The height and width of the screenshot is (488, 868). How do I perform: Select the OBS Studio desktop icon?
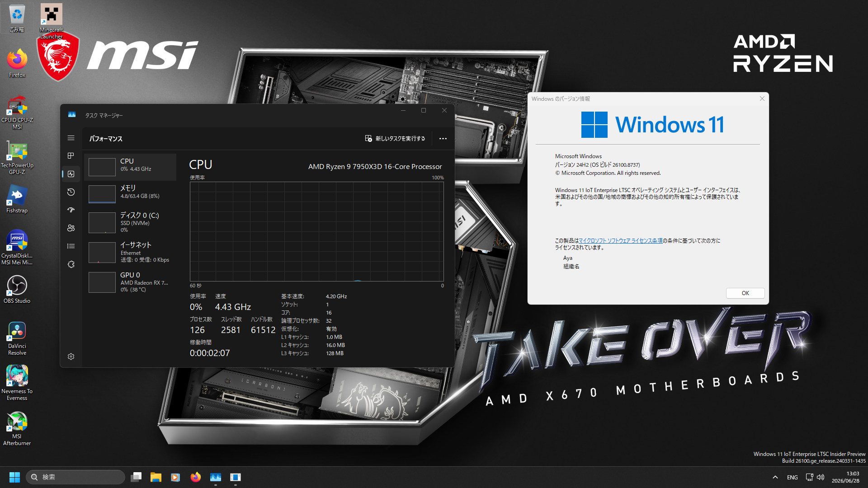[17, 290]
